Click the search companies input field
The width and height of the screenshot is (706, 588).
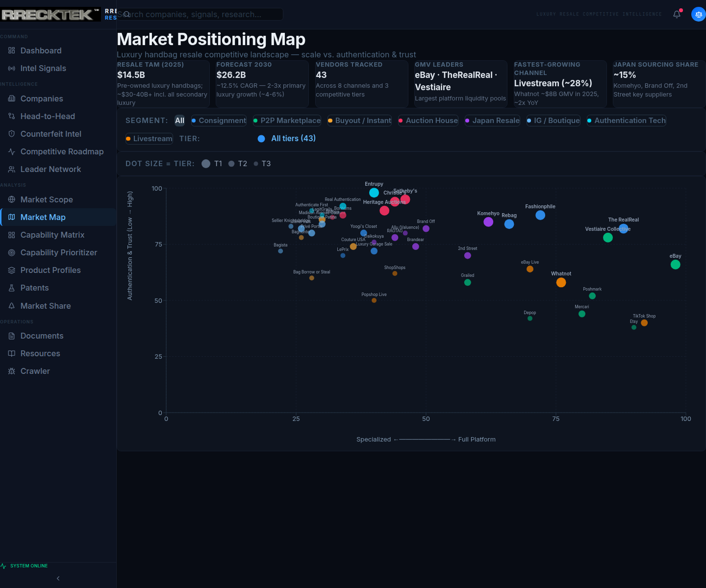pyautogui.click(x=200, y=14)
